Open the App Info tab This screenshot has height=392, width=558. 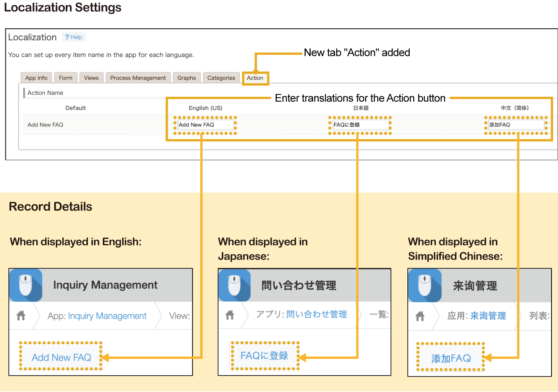(36, 78)
